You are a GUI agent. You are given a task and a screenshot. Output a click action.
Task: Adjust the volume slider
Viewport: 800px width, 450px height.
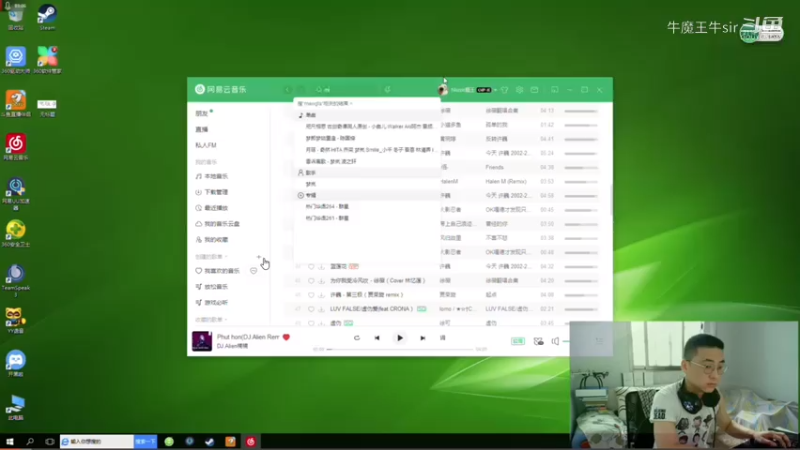(x=566, y=341)
